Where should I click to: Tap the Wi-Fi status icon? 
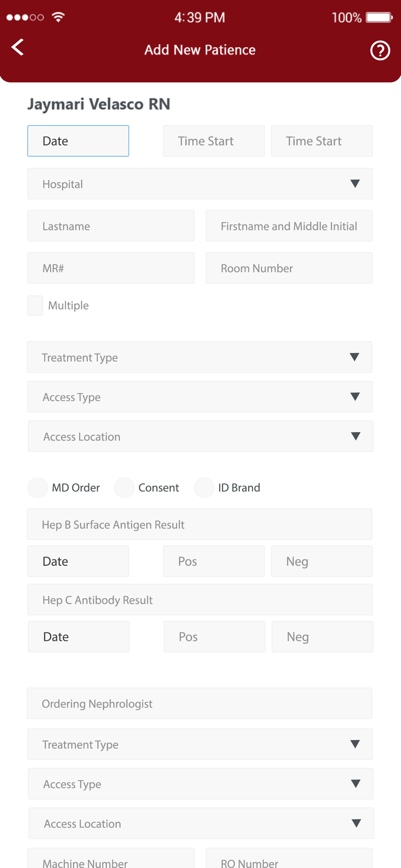point(58,17)
